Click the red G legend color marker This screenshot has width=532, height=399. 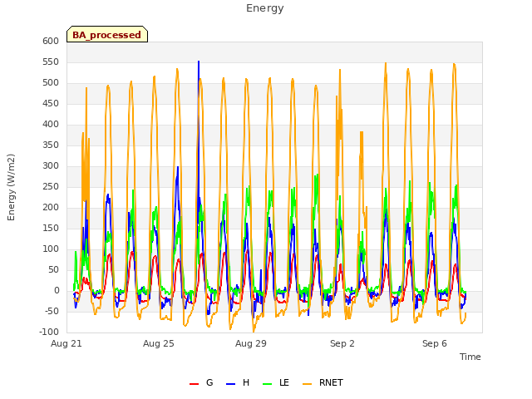pyautogui.click(x=194, y=384)
